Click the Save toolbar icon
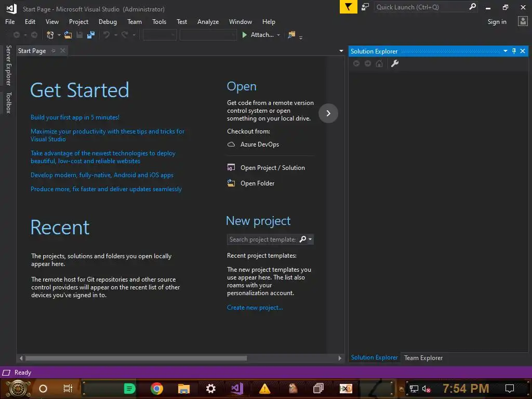The width and height of the screenshot is (532, 399). [79, 35]
